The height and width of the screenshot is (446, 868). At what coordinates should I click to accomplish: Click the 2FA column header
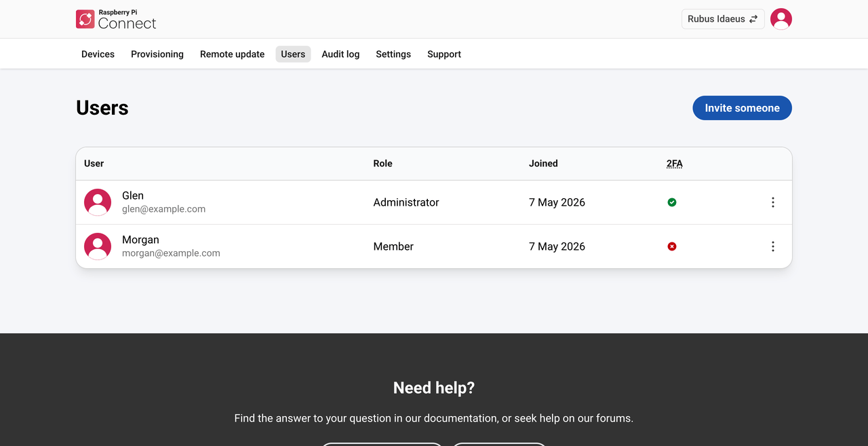tap(675, 164)
